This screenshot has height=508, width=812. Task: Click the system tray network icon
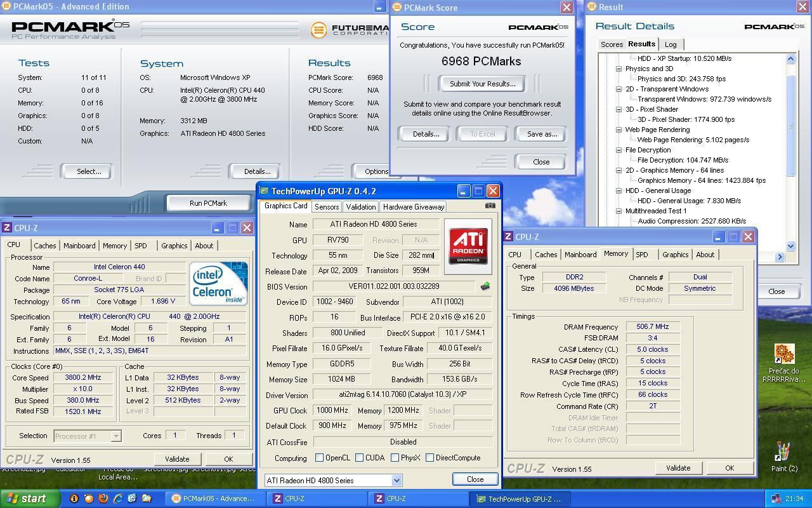coord(776,498)
